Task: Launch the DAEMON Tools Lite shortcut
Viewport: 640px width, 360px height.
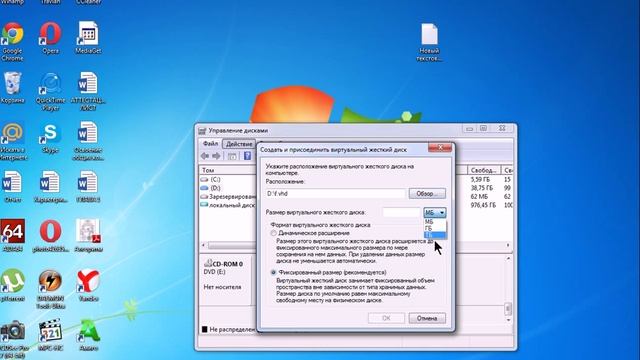Action: (50, 289)
